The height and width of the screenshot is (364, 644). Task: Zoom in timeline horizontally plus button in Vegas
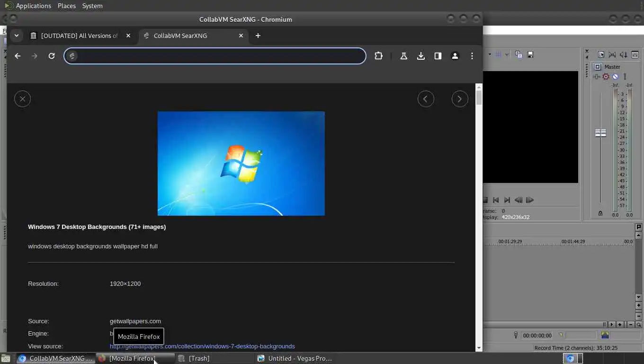pos(619,325)
